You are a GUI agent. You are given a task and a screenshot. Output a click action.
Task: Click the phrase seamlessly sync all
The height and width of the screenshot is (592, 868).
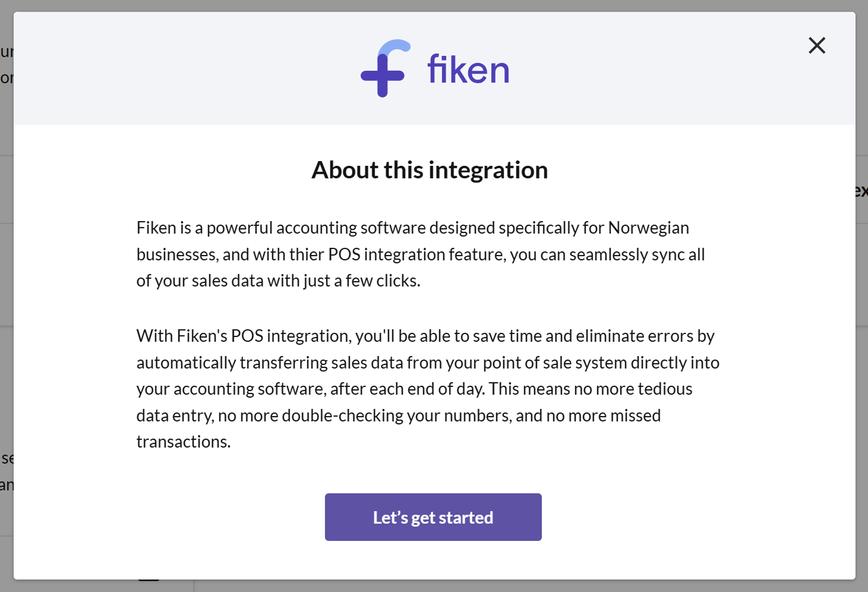pyautogui.click(x=637, y=254)
